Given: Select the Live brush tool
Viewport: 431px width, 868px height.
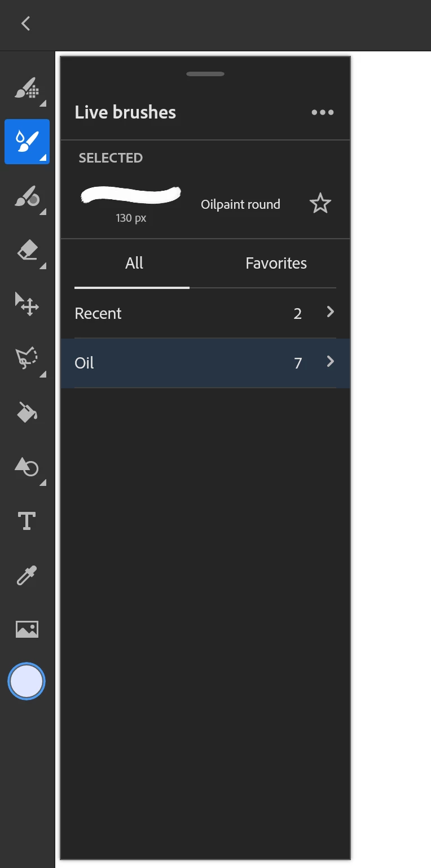Looking at the screenshot, I should (27, 142).
